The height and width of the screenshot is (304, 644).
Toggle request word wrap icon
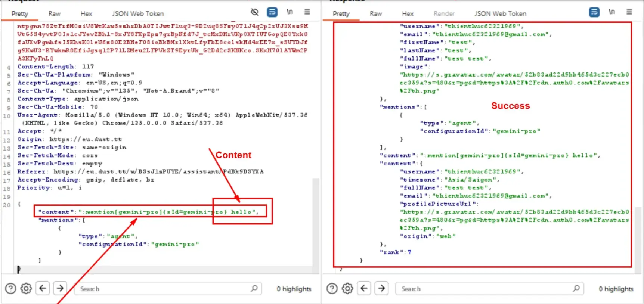(x=272, y=12)
